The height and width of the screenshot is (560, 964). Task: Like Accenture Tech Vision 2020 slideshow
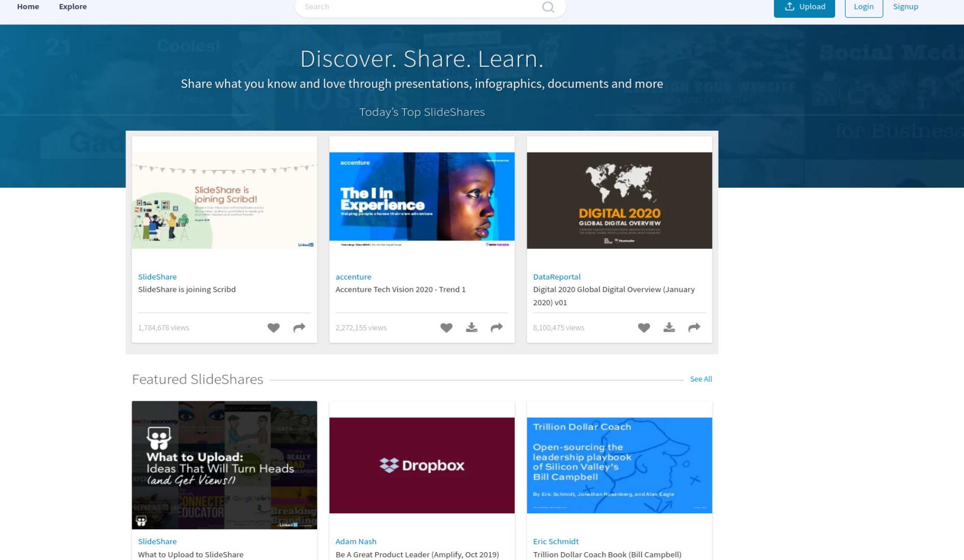click(446, 328)
